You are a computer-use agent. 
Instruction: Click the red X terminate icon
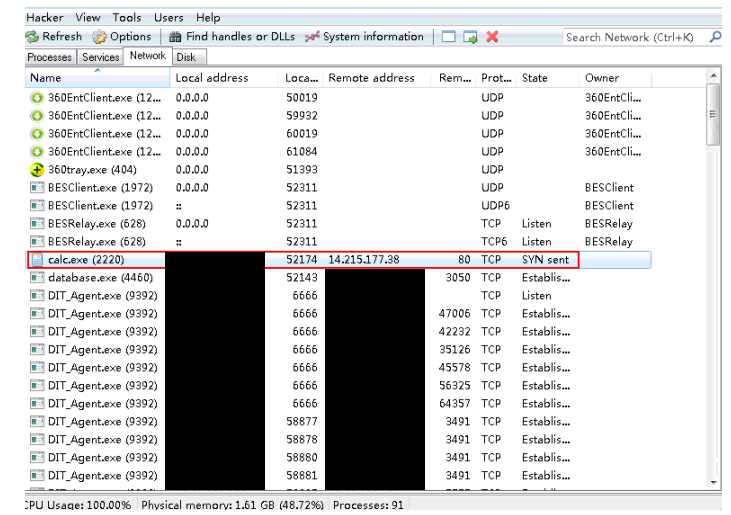[492, 36]
